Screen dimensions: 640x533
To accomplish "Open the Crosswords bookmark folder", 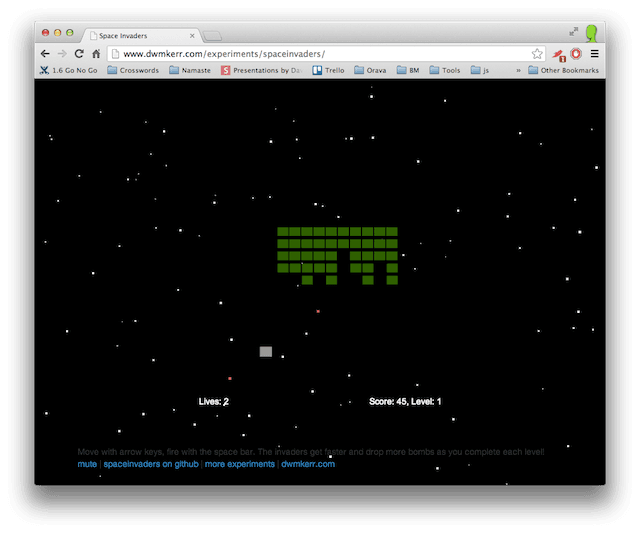I will [x=132, y=70].
